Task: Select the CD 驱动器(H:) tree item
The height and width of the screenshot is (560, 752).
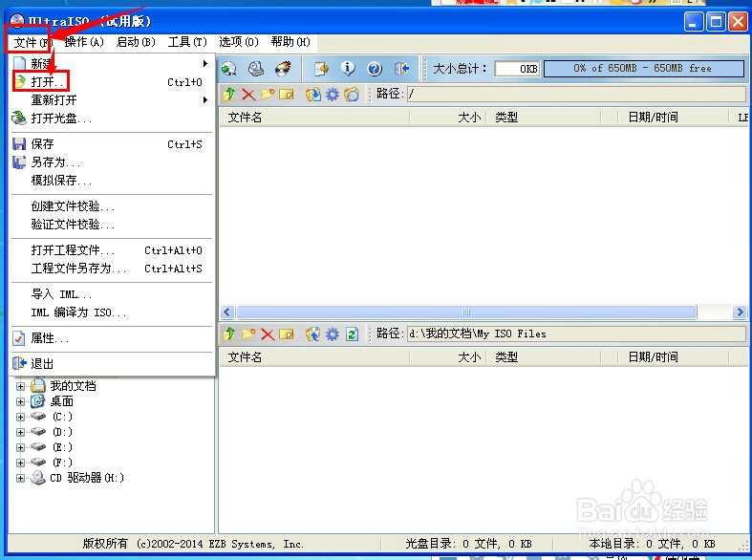Action: [87, 478]
